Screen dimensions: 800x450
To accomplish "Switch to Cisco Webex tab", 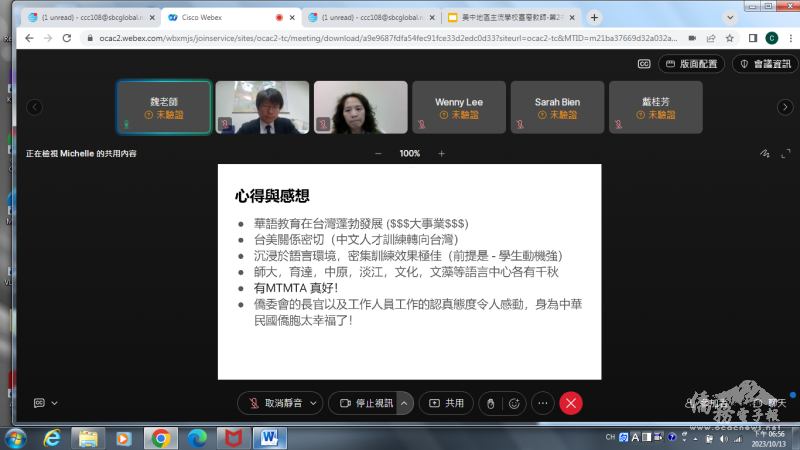I will pos(231,17).
